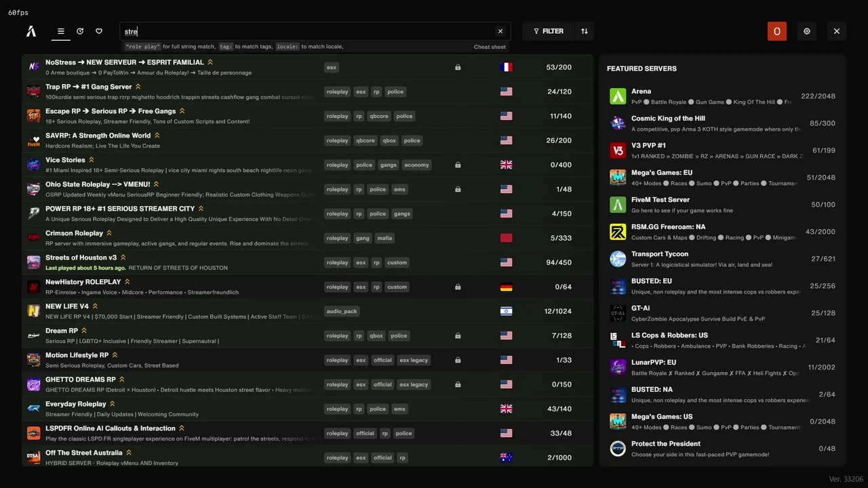This screenshot has width=868, height=488.
Task: Open the favorites heart tab
Action: tap(99, 31)
